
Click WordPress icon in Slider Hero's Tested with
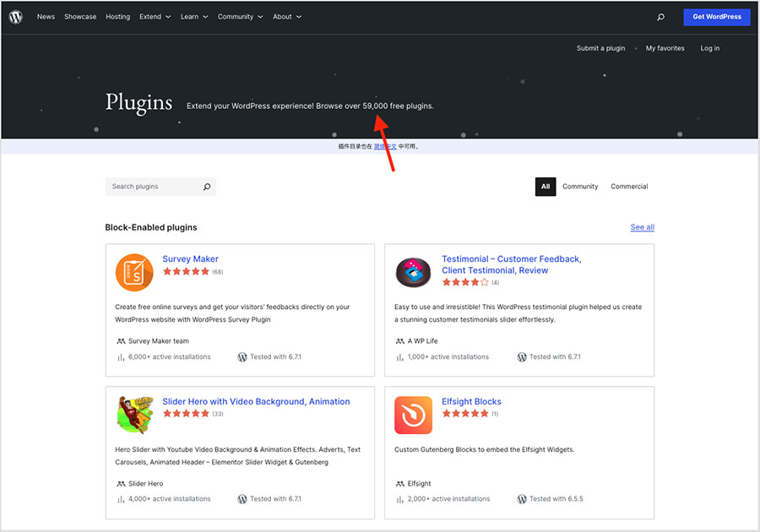pyautogui.click(x=242, y=499)
